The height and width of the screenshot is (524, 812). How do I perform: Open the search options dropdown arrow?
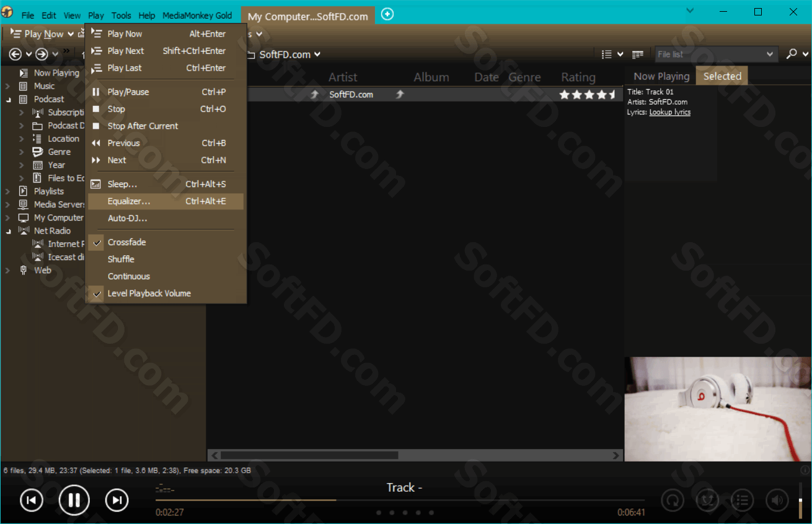(805, 55)
